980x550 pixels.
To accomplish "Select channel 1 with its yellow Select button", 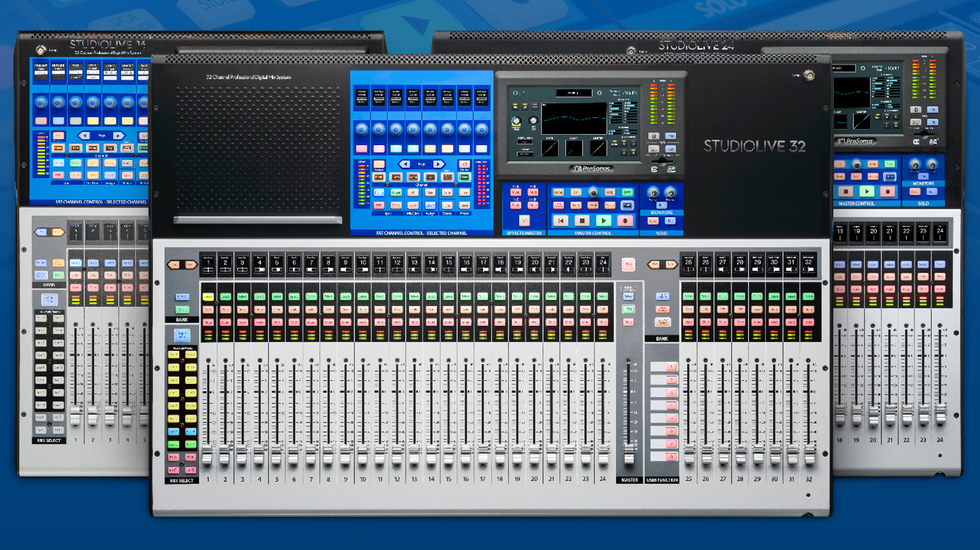I will [x=208, y=296].
